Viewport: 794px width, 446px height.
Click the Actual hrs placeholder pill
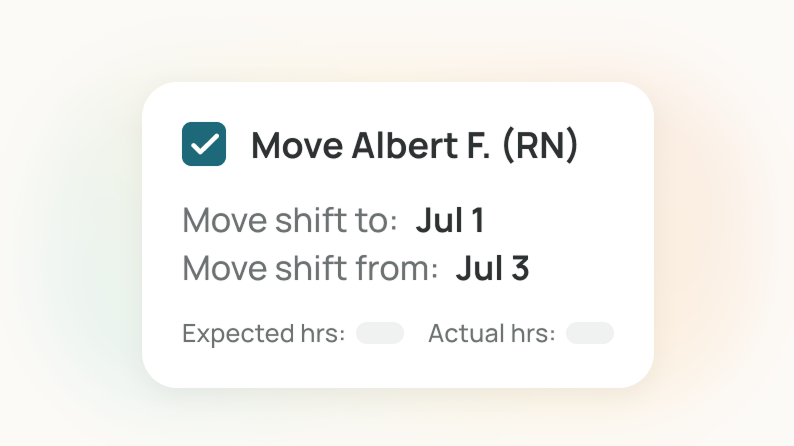pos(590,333)
